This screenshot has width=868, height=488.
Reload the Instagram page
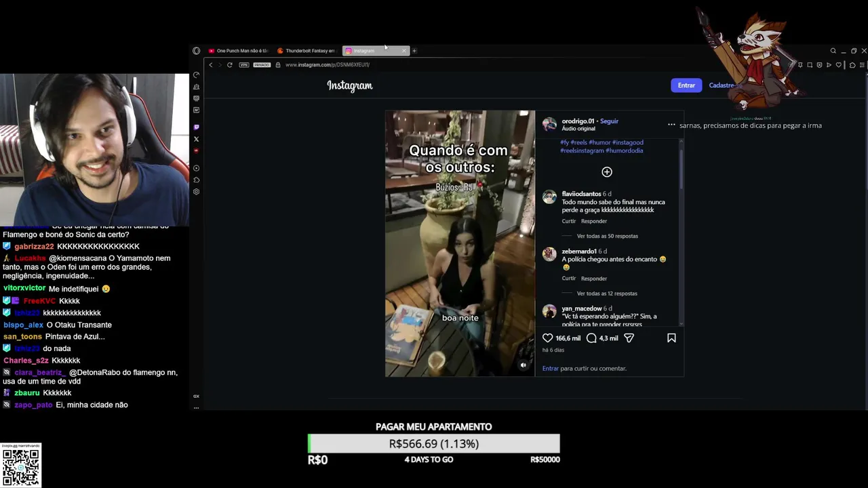pos(229,64)
